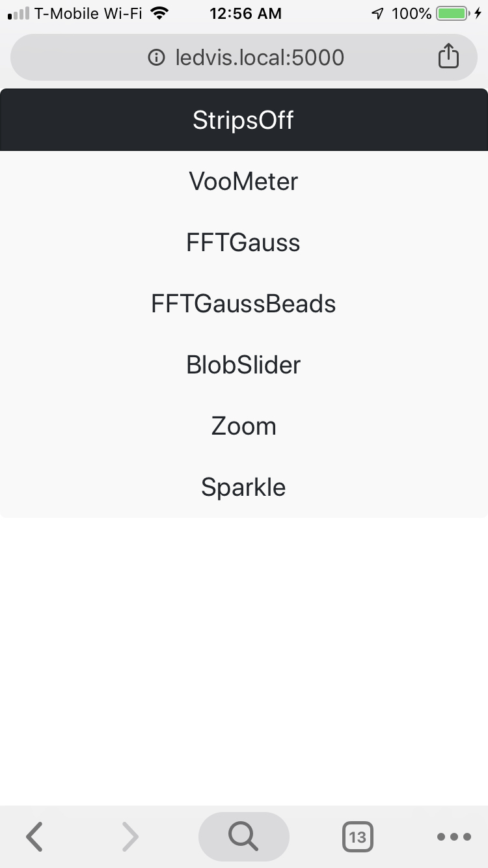Open the tab switcher showing 13
Screen dimensions: 488x868
(x=358, y=837)
